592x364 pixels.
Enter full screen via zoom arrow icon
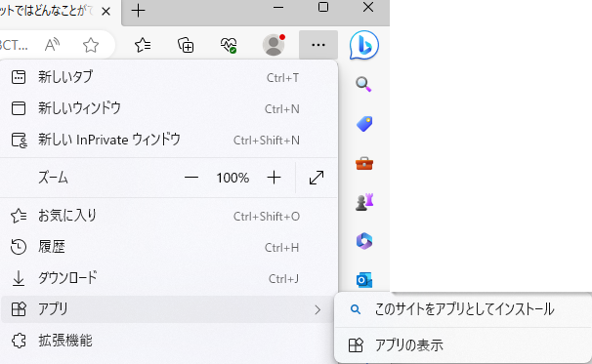click(x=317, y=178)
